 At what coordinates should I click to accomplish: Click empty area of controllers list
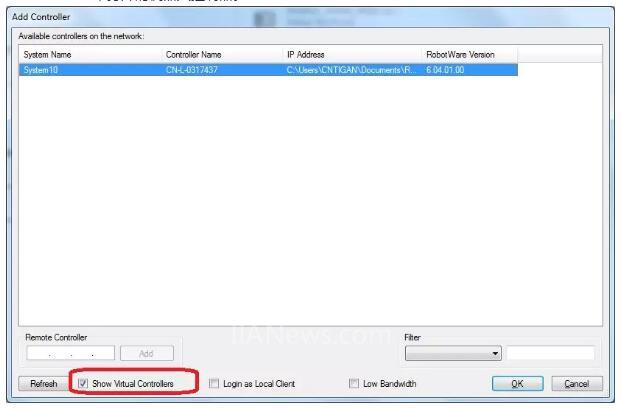coord(310,200)
